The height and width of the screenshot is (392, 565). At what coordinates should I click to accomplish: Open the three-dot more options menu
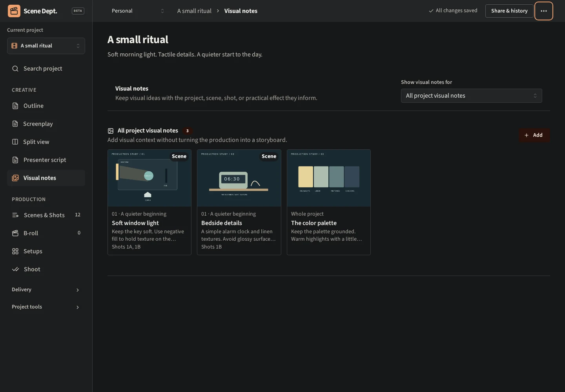(544, 11)
